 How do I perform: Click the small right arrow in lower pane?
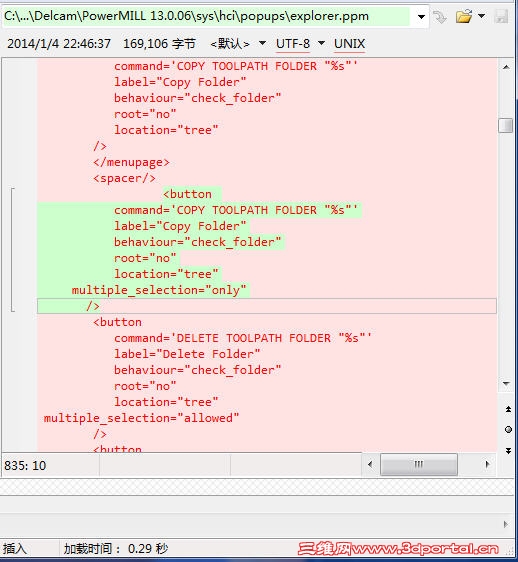pos(505,524)
